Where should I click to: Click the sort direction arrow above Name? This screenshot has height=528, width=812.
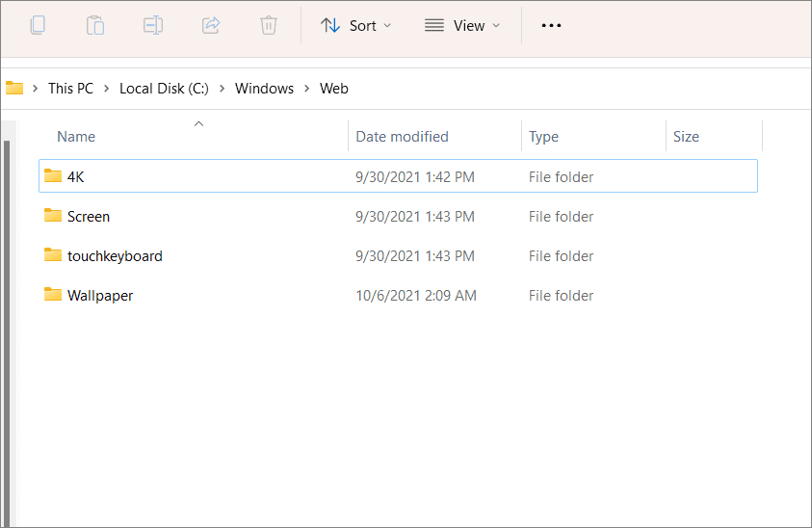point(198,124)
